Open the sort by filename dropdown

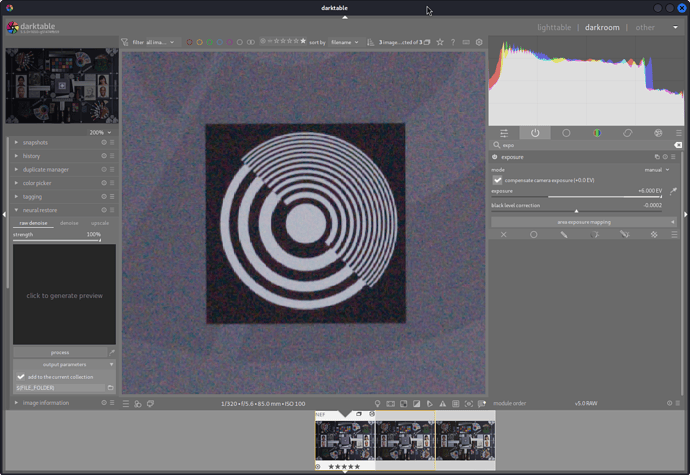point(345,42)
